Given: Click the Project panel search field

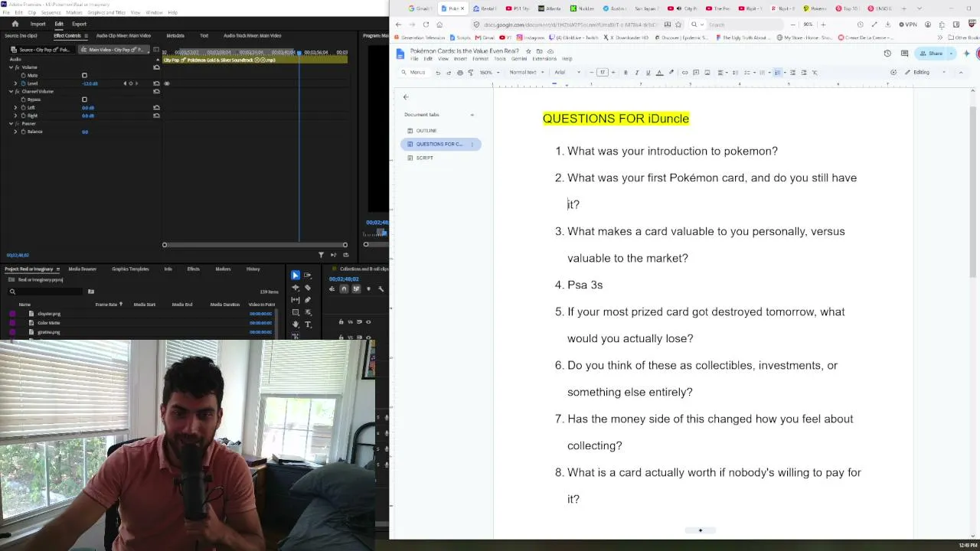Looking at the screenshot, I should coord(46,292).
